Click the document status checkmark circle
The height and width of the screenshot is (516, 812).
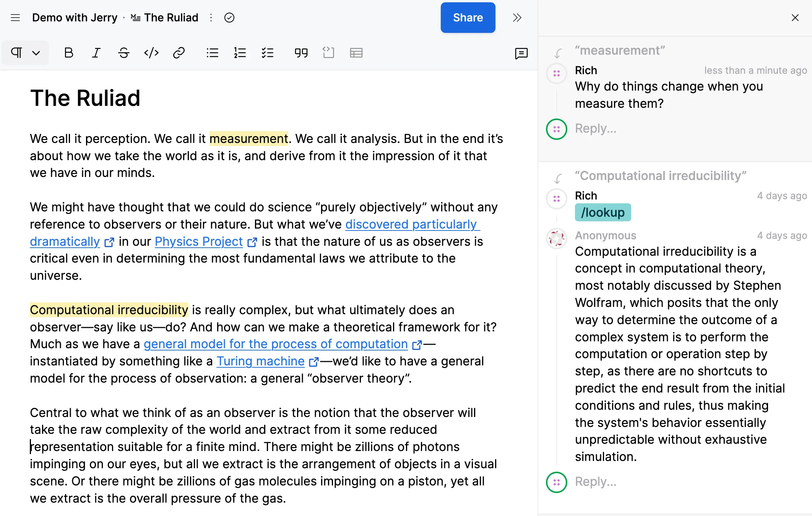pyautogui.click(x=229, y=18)
